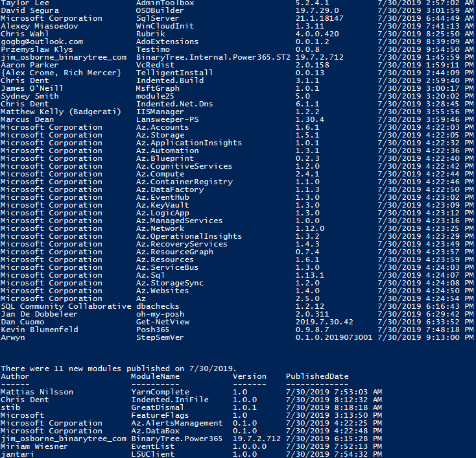Click the Az.AlertsManagement module entry
Screen dimensions: 476x458
click(x=177, y=423)
